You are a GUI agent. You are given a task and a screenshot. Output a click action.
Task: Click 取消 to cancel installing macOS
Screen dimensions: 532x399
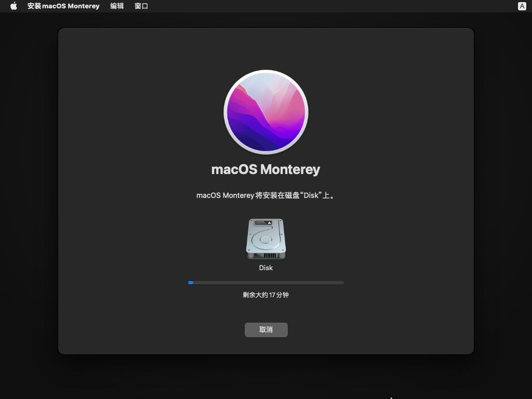266,329
